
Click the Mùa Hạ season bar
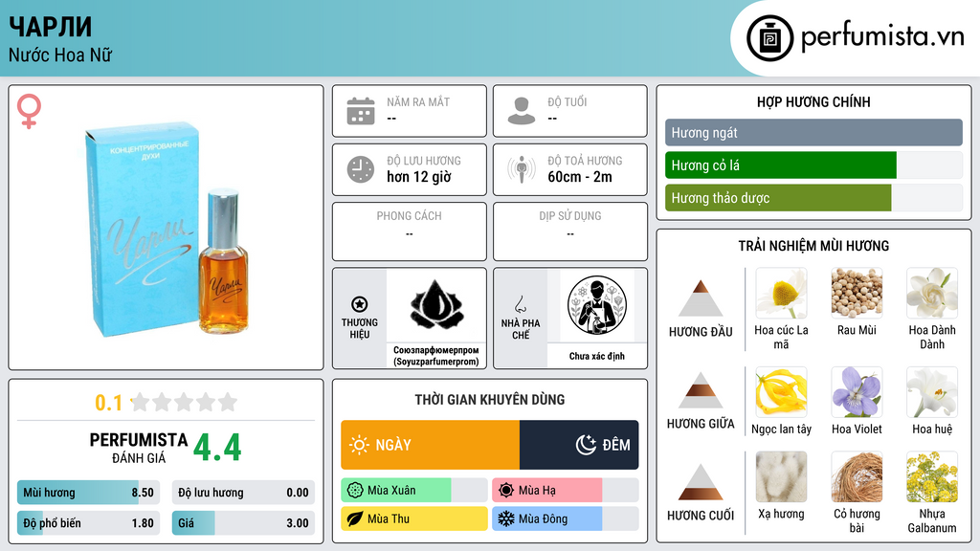(566, 491)
